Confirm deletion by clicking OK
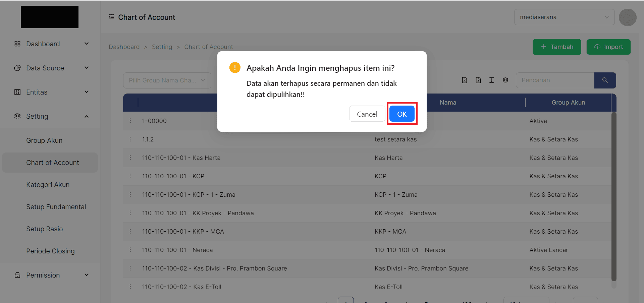This screenshot has height=303, width=644. pyautogui.click(x=402, y=114)
